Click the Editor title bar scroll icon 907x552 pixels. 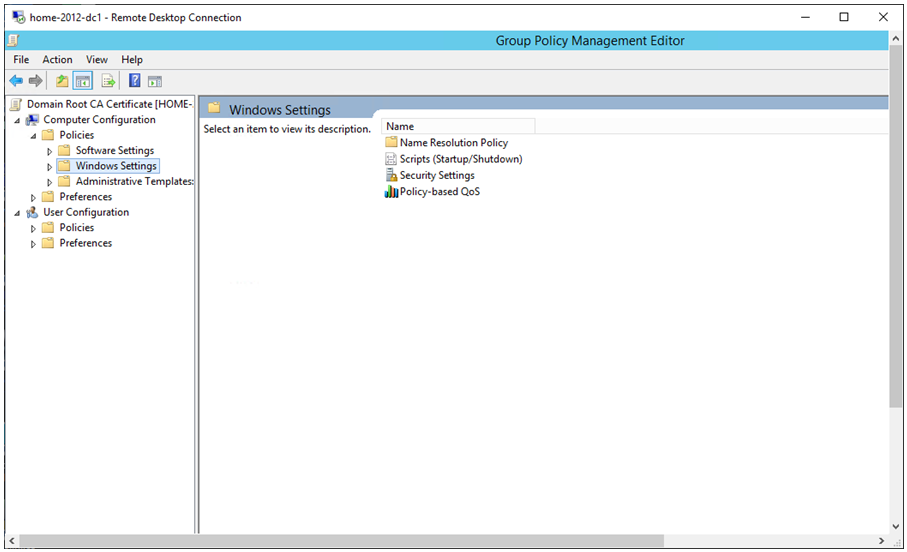click(x=13, y=40)
